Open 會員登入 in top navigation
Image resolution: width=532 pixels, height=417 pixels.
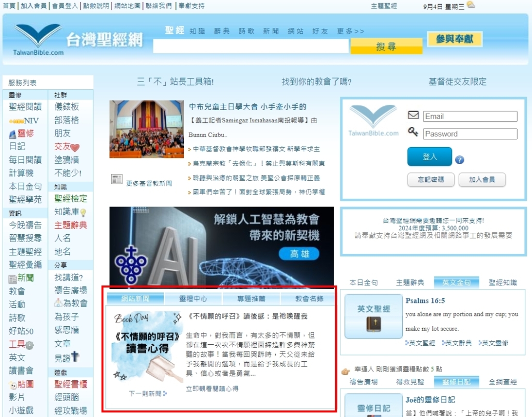[x=65, y=6]
